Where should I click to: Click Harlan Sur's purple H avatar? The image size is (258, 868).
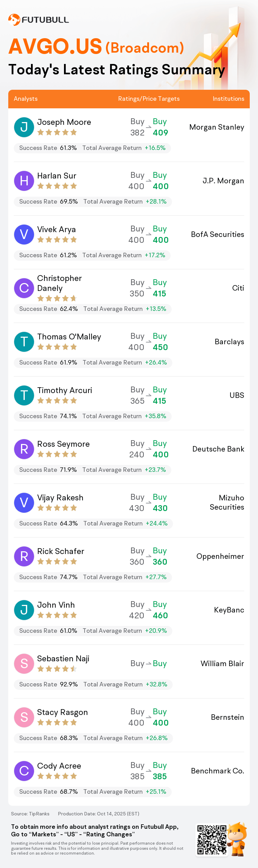point(24,181)
